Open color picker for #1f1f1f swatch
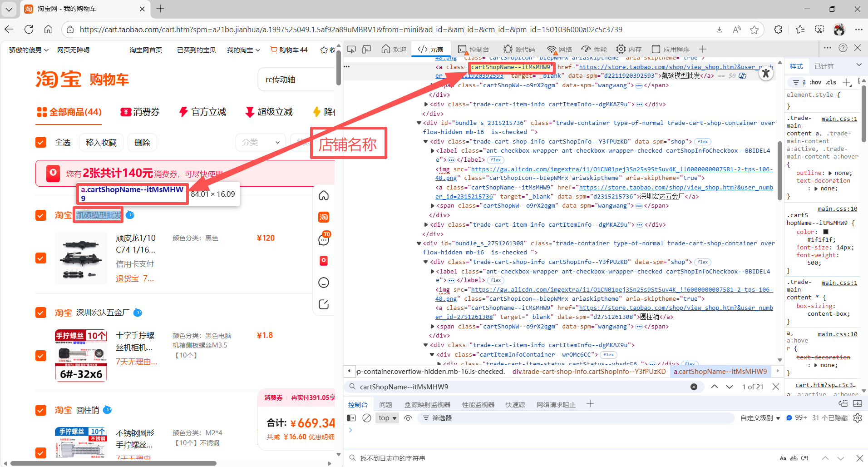Screen dimensions: 868x467 pyautogui.click(x=826, y=232)
